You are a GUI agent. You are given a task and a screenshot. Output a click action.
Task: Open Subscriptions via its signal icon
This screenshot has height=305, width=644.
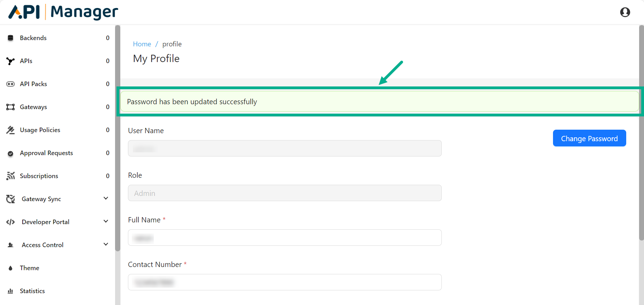[10, 176]
